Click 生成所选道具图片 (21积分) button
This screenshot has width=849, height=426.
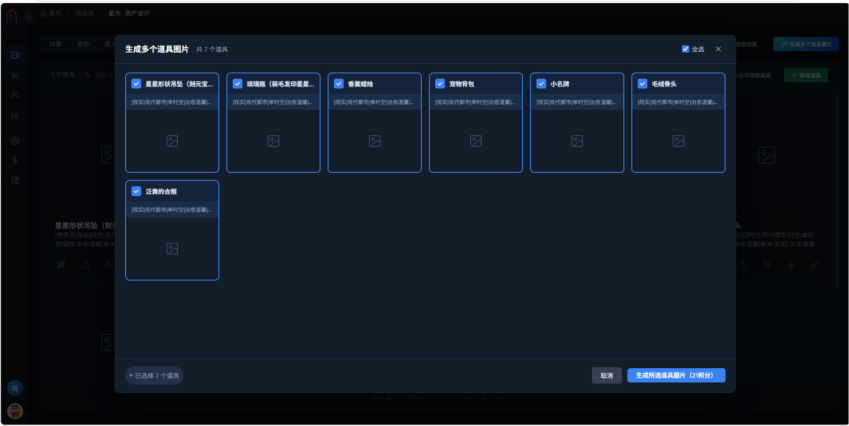click(676, 376)
